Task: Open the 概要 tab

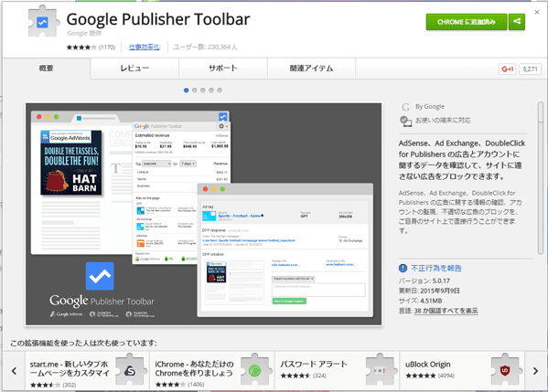Action: (46, 69)
